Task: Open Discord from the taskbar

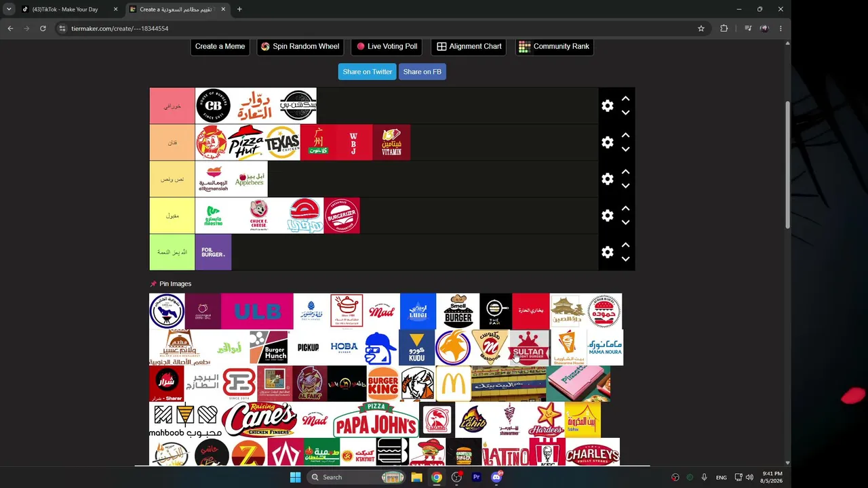Action: [496, 477]
